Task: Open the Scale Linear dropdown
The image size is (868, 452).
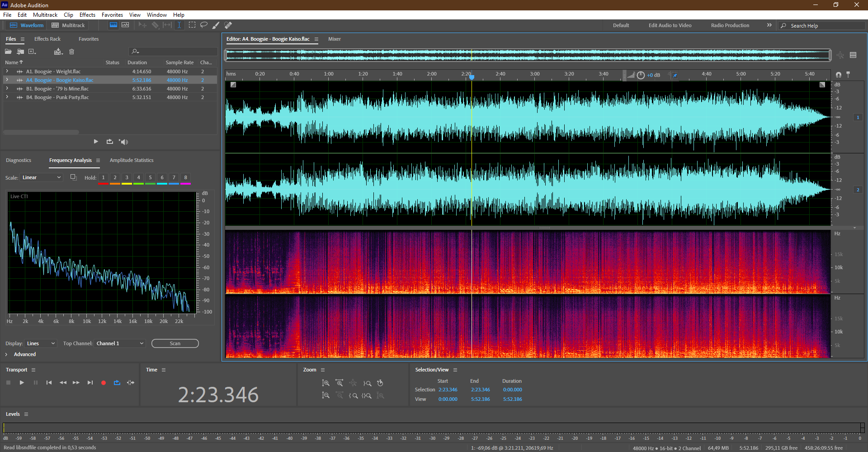Action: (41, 177)
